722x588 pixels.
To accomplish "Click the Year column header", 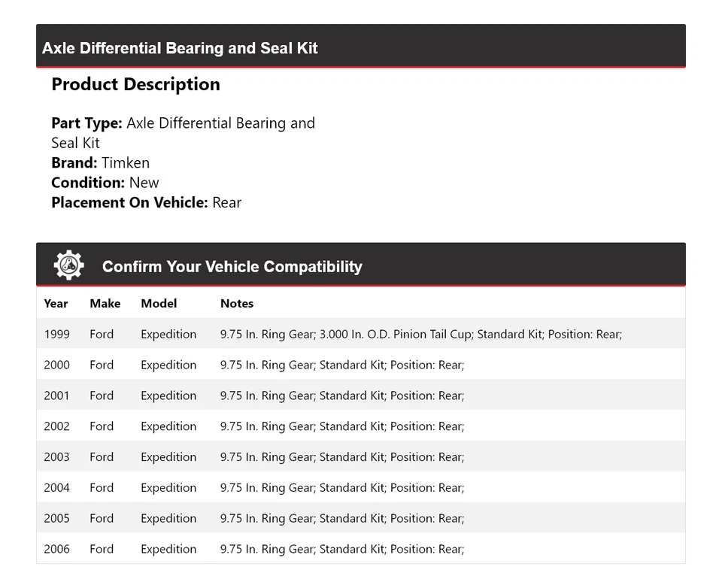I will (x=56, y=304).
